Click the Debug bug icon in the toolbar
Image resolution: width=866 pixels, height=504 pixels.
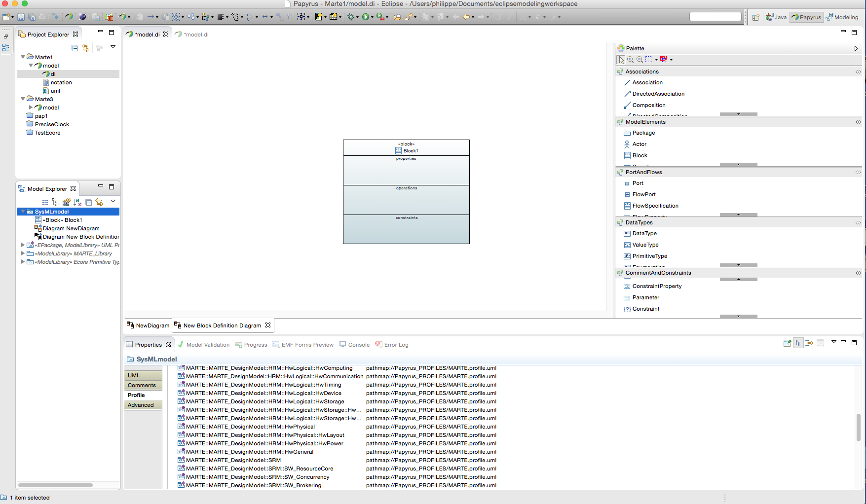[x=351, y=17]
